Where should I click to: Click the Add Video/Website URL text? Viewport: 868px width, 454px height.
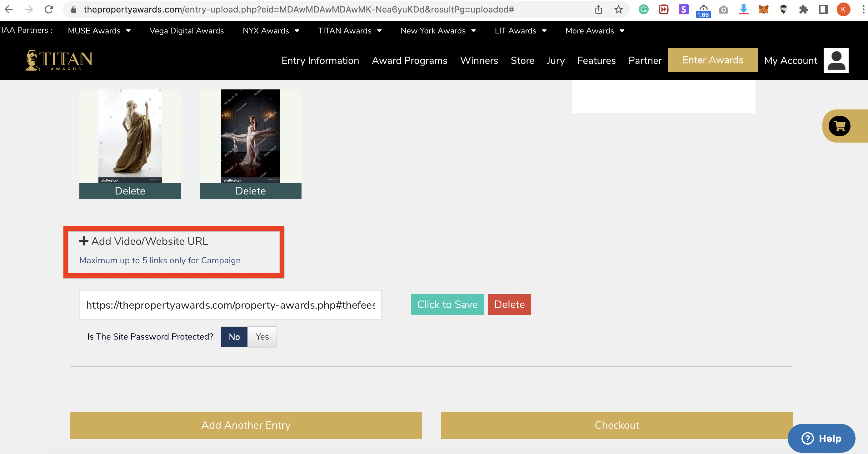coord(150,241)
